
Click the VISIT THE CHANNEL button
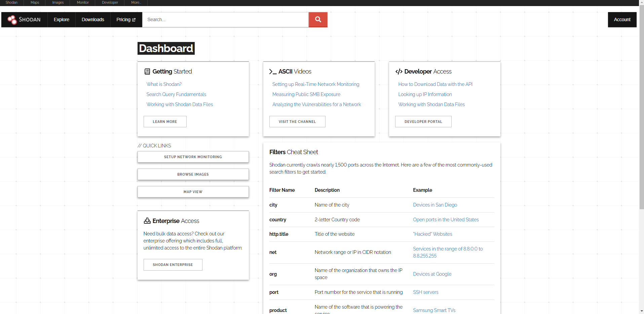point(297,122)
